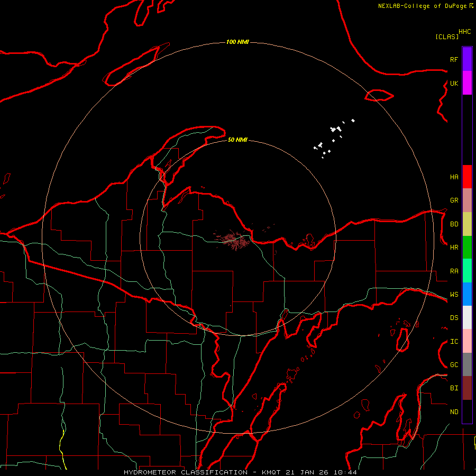Click the UK magenta legend swatch
Screen dimensions: 476x476
tap(467, 83)
